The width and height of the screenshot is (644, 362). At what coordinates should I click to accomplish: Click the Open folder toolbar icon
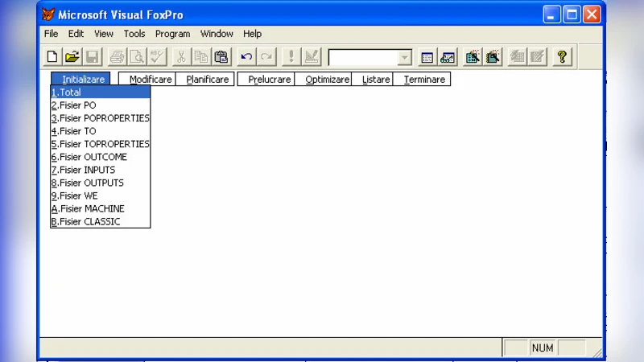[x=72, y=57]
